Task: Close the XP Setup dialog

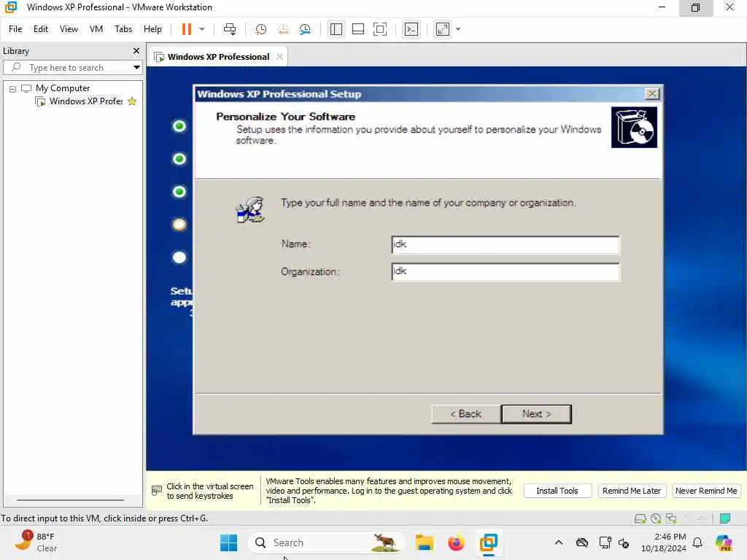Action: point(652,94)
